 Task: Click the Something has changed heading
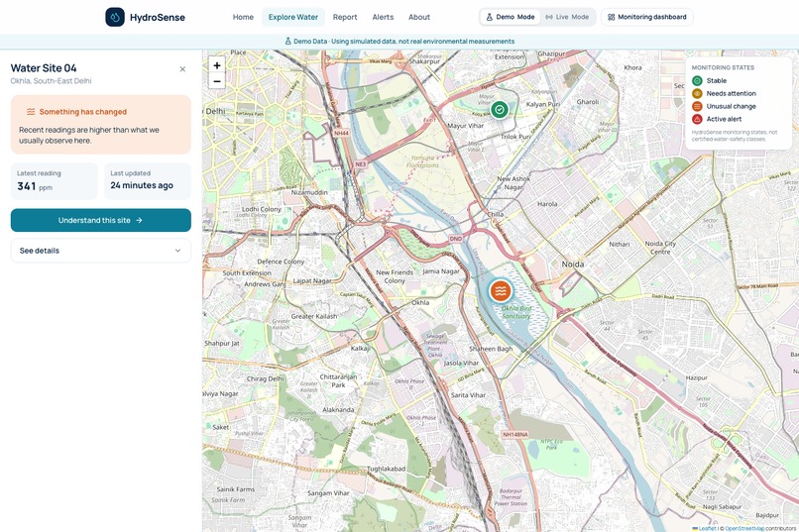[x=83, y=112]
